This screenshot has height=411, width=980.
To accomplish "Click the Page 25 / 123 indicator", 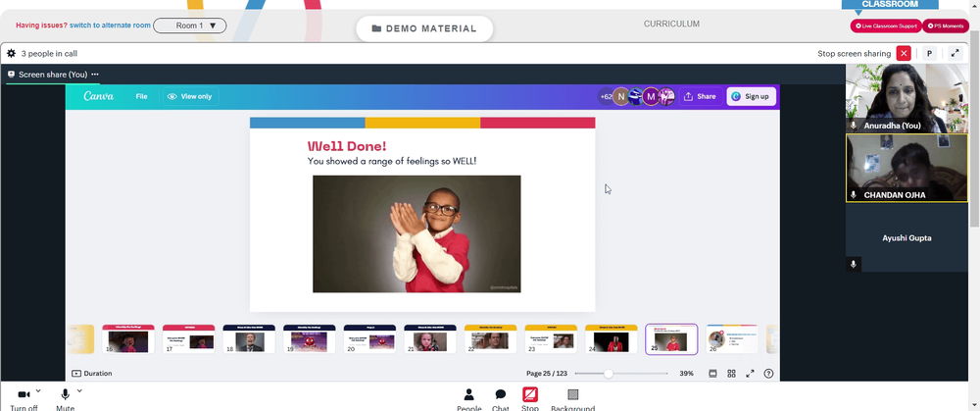I will 547,374.
